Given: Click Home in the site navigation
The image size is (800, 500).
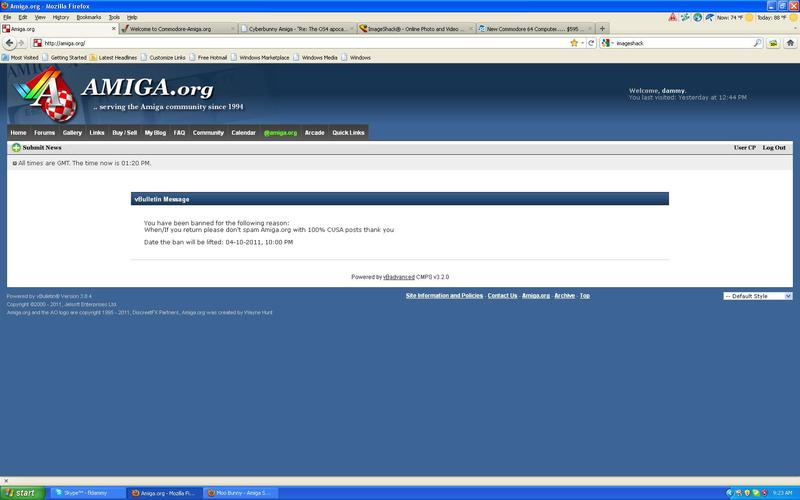Looking at the screenshot, I should tap(18, 133).
